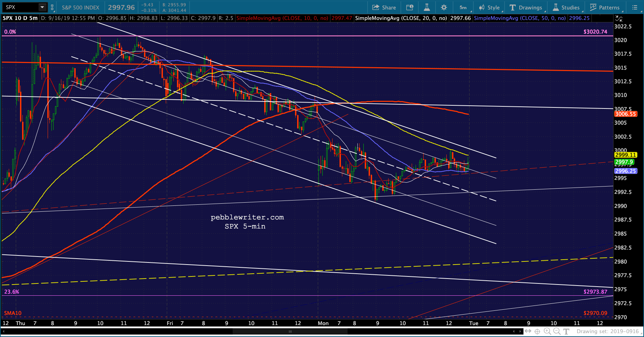Screen dimensions: 644x337
Task: Click the D: 9/16/19 12:55 PM date readout
Action: point(68,18)
